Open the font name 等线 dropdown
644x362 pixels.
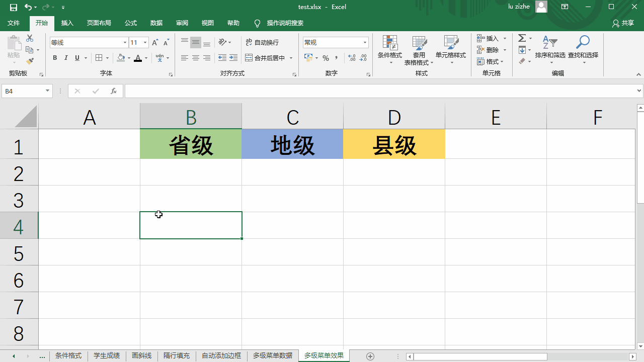125,43
